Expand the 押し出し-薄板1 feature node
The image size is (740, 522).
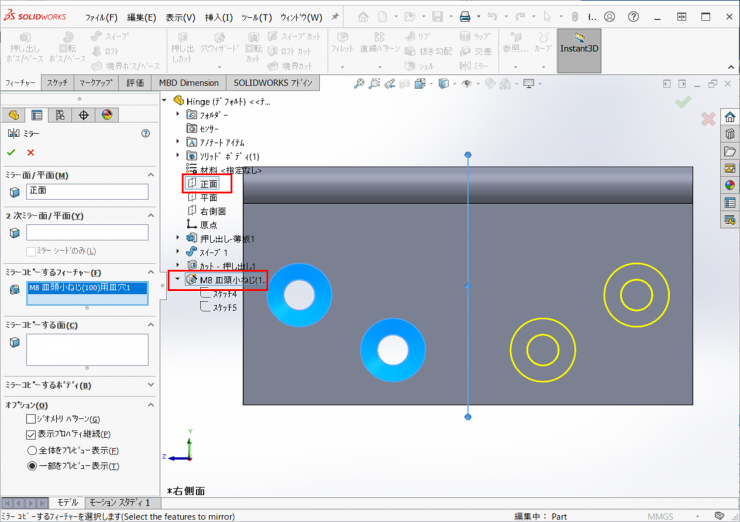pos(177,239)
